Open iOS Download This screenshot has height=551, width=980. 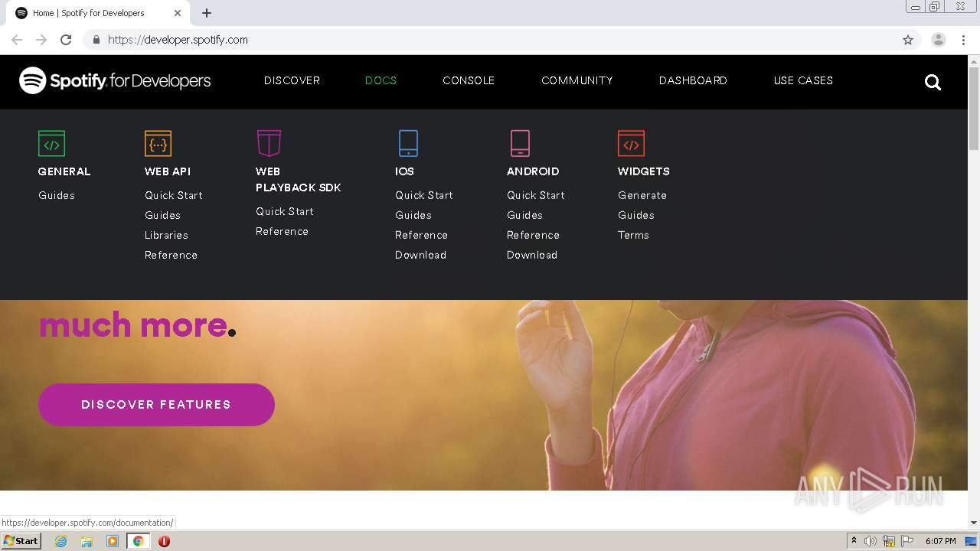coord(420,255)
